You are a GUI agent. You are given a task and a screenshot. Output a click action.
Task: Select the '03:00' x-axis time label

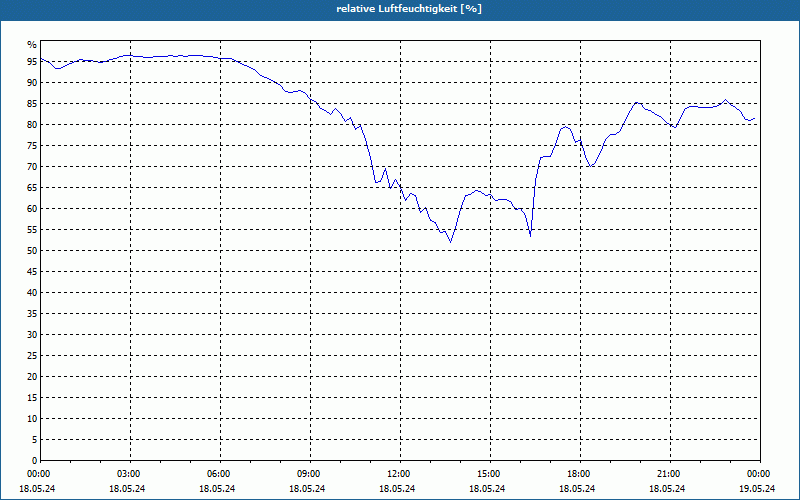point(130,474)
